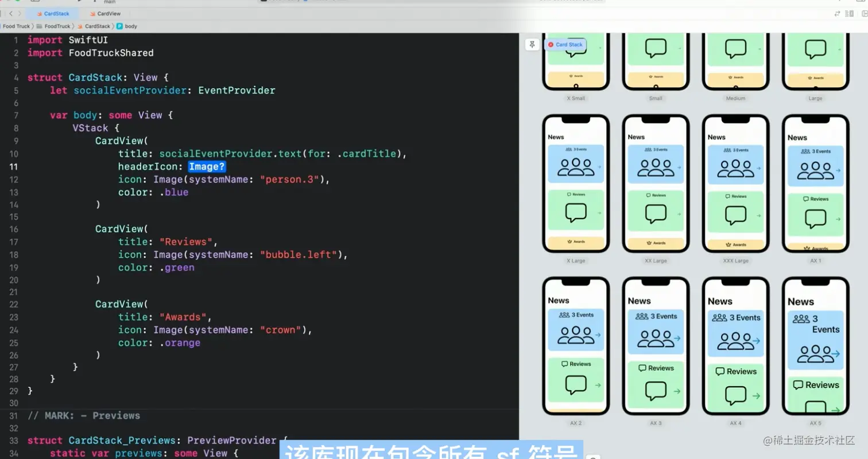
Task: Open the FoodTruck folder breadcrumb
Action: tap(53, 26)
